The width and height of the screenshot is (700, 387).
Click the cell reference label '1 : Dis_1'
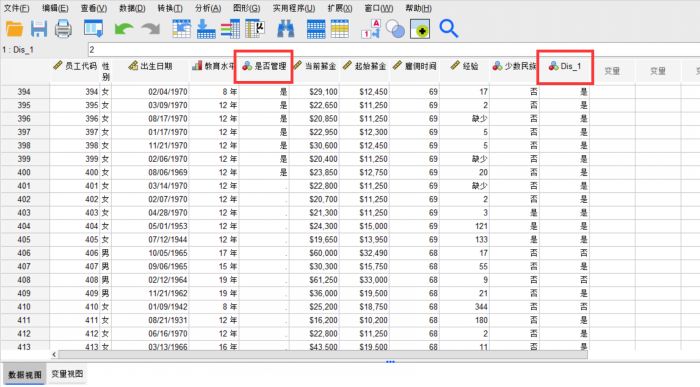tap(18, 50)
